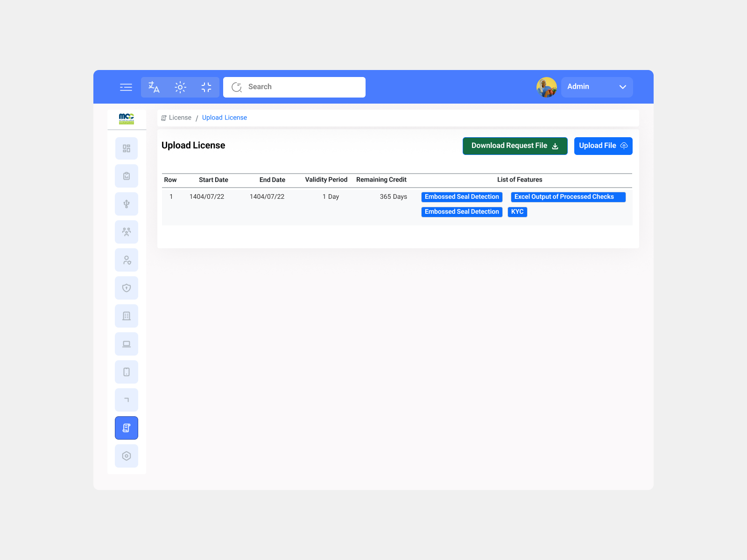Open the user with shield sidebar icon
Image resolution: width=747 pixels, height=560 pixels.
(x=127, y=260)
